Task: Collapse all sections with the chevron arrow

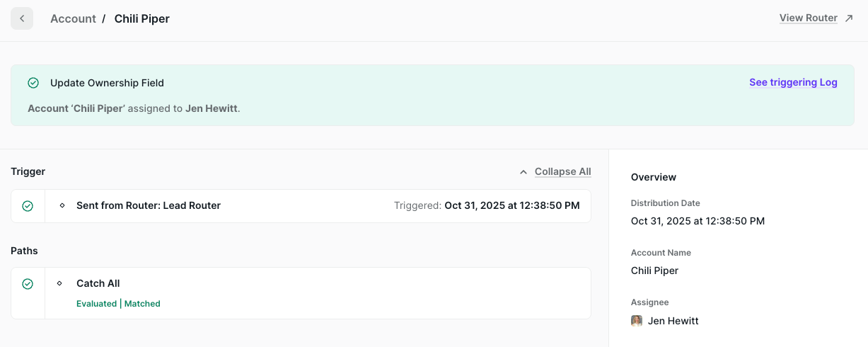Action: (x=523, y=172)
